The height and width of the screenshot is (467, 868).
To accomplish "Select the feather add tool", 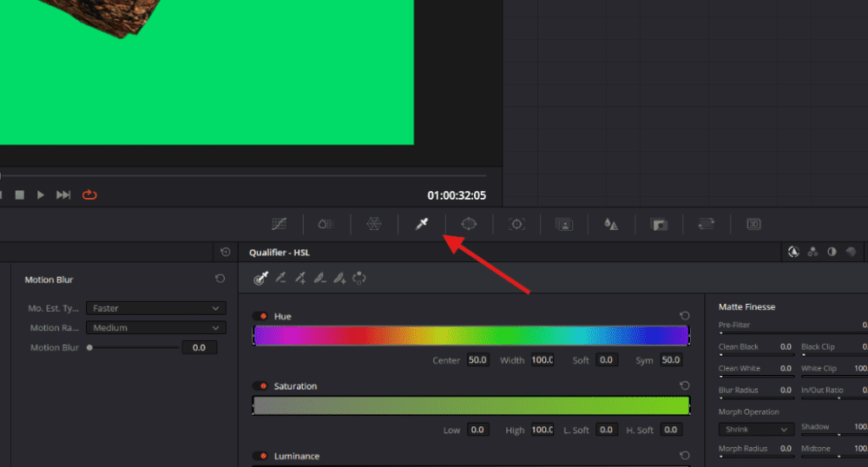I will [340, 278].
